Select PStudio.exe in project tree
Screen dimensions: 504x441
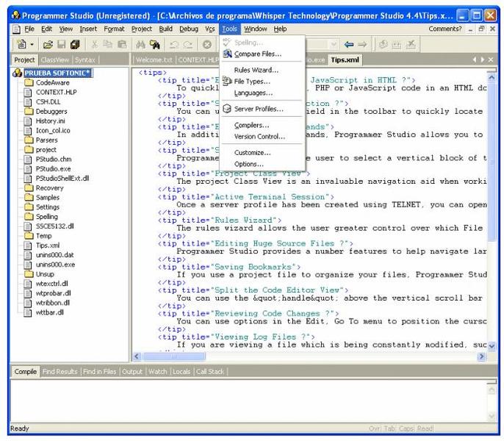[53, 168]
